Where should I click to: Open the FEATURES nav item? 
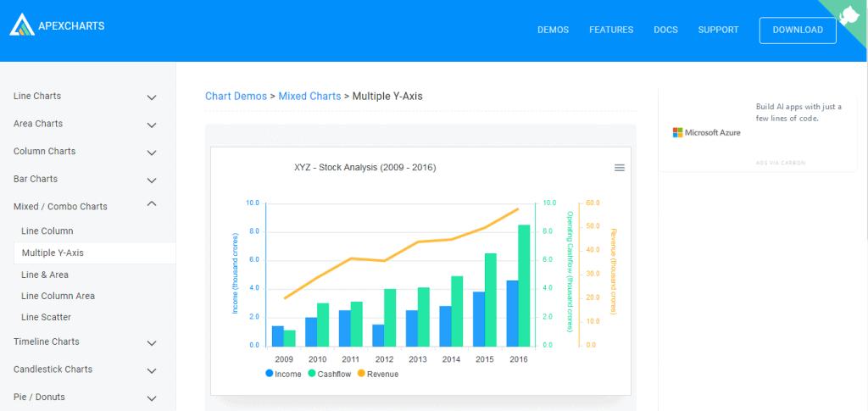point(611,30)
